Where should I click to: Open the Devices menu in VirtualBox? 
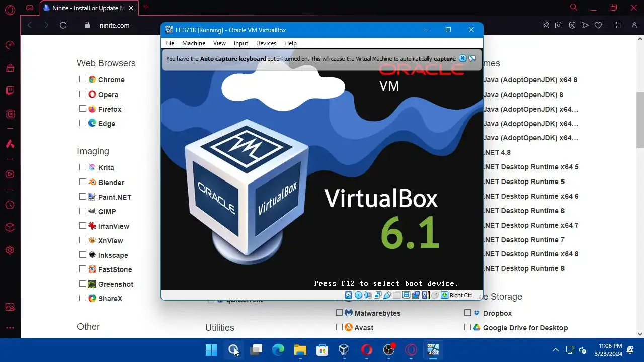pos(266,43)
